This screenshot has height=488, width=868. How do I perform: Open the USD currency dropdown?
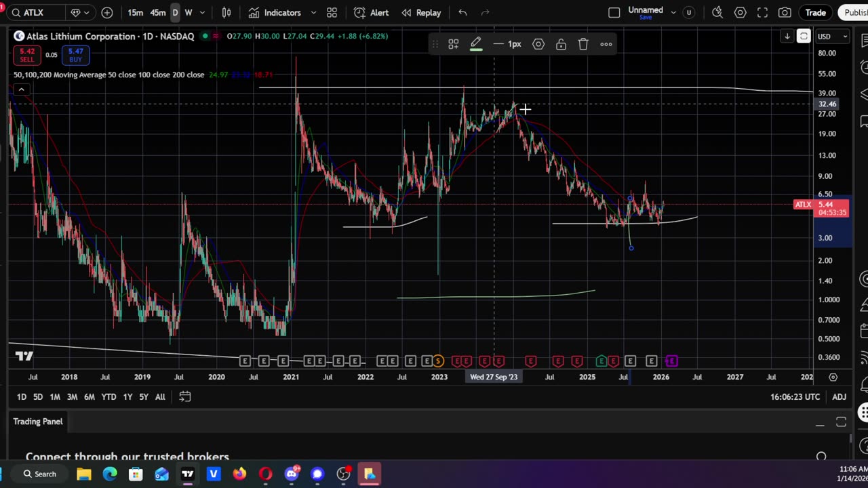[x=832, y=36]
